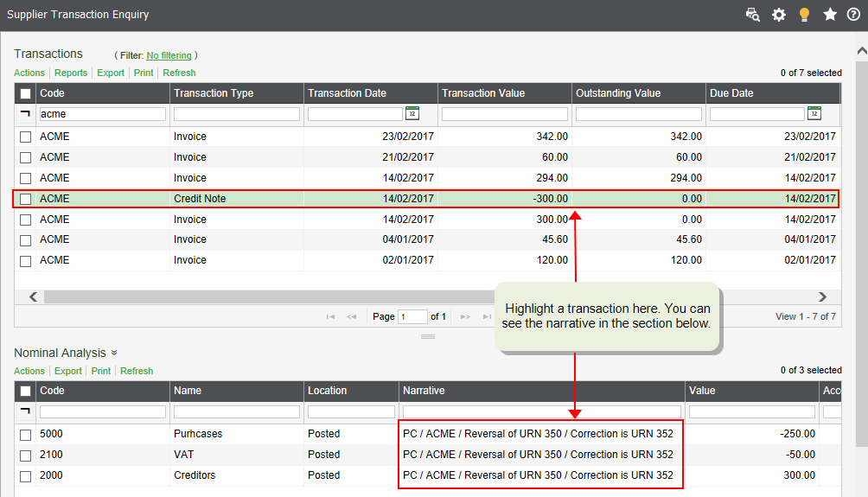Click the favourites star icon
868x497 pixels.
click(x=830, y=15)
